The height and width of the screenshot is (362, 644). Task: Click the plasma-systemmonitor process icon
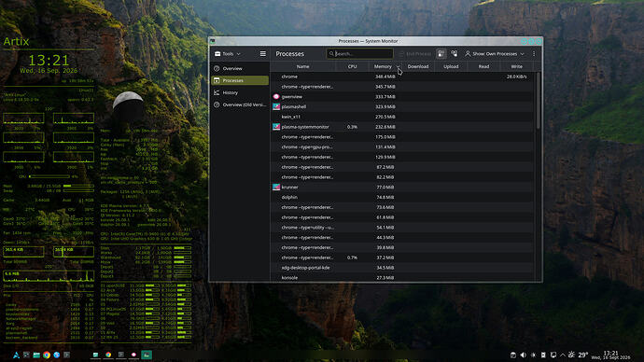(276, 127)
